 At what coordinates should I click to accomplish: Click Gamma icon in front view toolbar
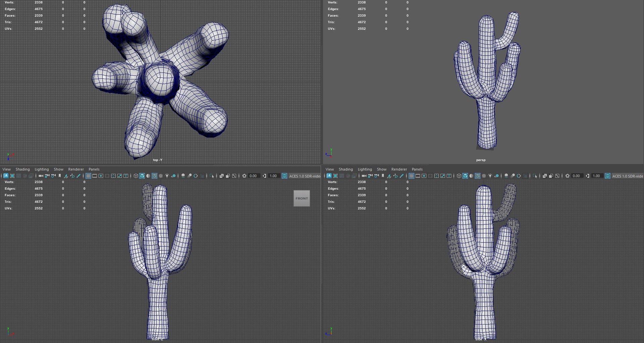[265, 176]
